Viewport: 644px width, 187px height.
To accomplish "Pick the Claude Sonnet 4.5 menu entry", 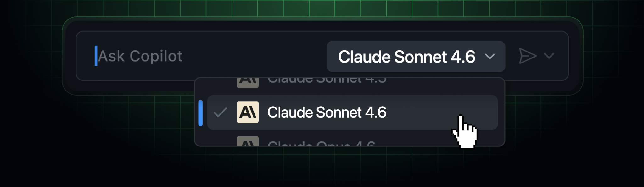I will [327, 81].
